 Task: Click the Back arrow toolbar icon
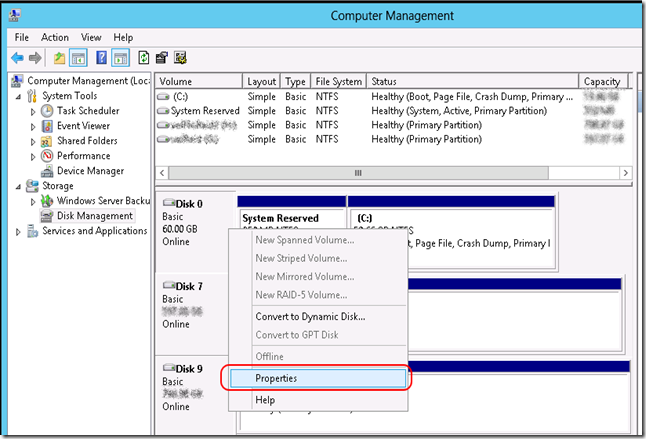[x=17, y=58]
